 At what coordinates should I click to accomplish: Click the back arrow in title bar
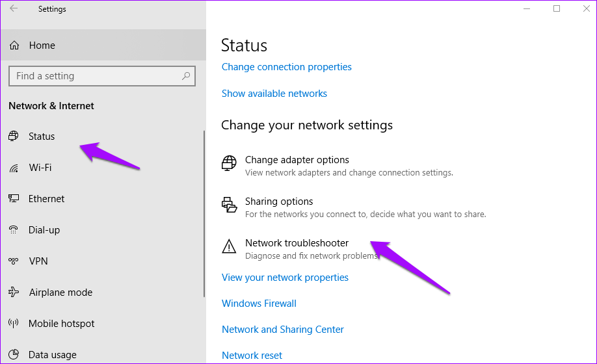14,9
